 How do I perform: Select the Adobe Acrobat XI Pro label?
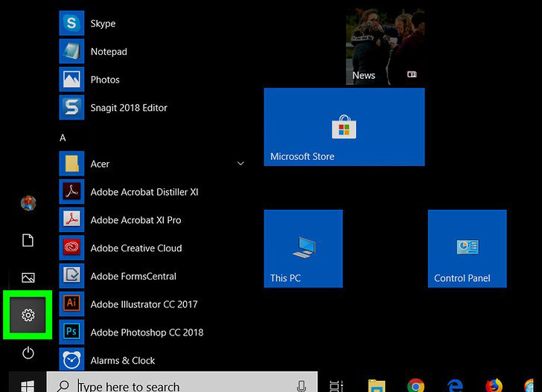click(x=135, y=220)
